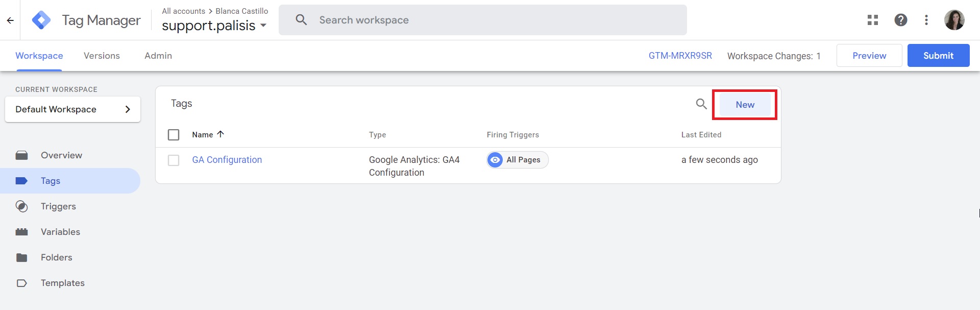The image size is (980, 310).
Task: Click the blue Submit button
Action: tap(938, 56)
